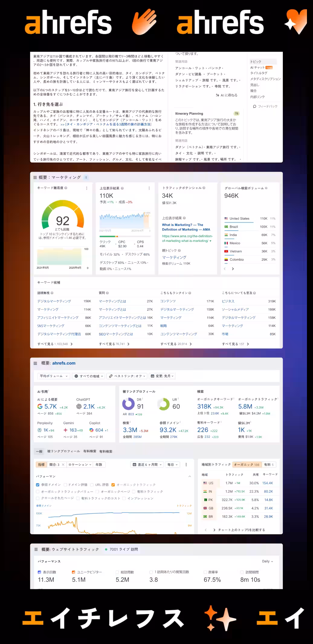Enable the ドメイン評価 checkbox
313x644 pixels.
(x=65, y=485)
